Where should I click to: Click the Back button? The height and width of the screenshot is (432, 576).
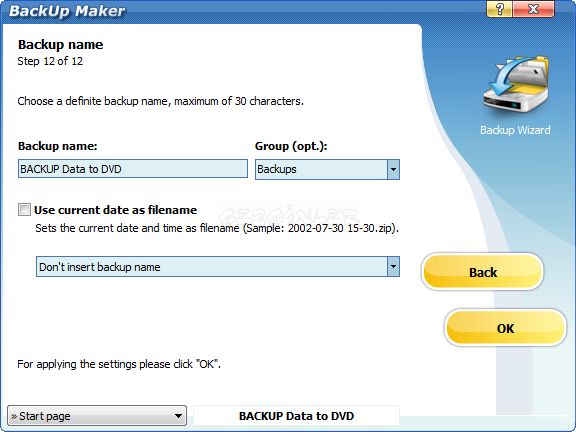pos(482,272)
